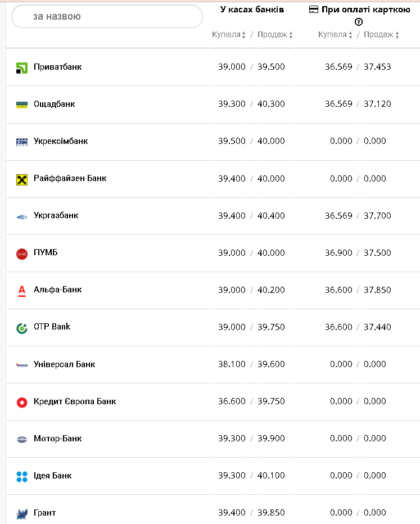This screenshot has height=524, width=420.
Task: Click the credit card icon in header
Action: coord(314,10)
